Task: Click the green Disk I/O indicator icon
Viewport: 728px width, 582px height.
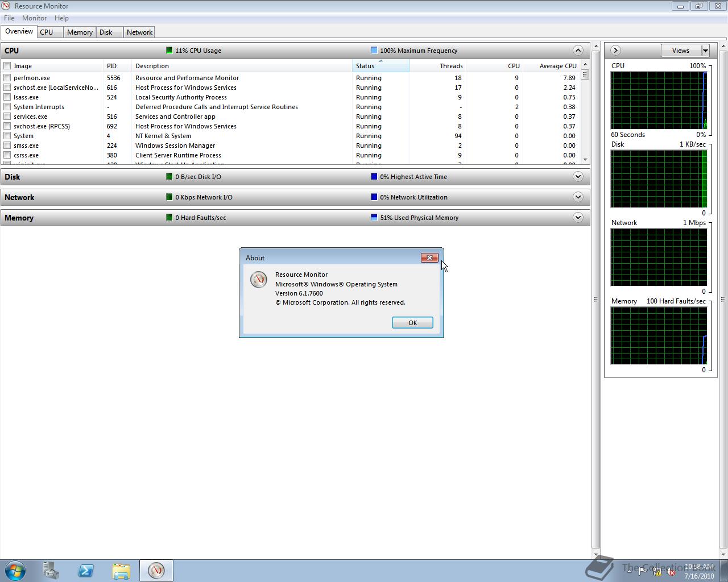Action: (169, 176)
